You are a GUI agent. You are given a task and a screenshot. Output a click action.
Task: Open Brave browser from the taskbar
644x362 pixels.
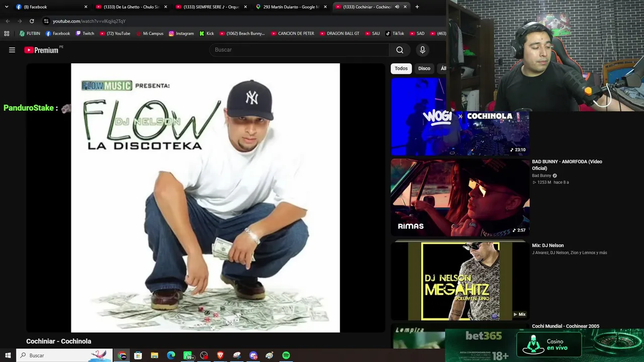[x=220, y=355]
